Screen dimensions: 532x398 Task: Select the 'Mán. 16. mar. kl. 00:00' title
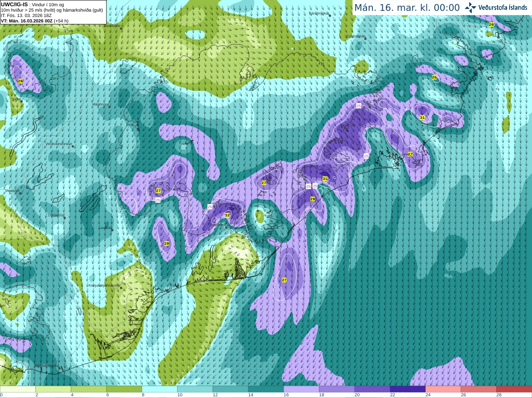(407, 7)
